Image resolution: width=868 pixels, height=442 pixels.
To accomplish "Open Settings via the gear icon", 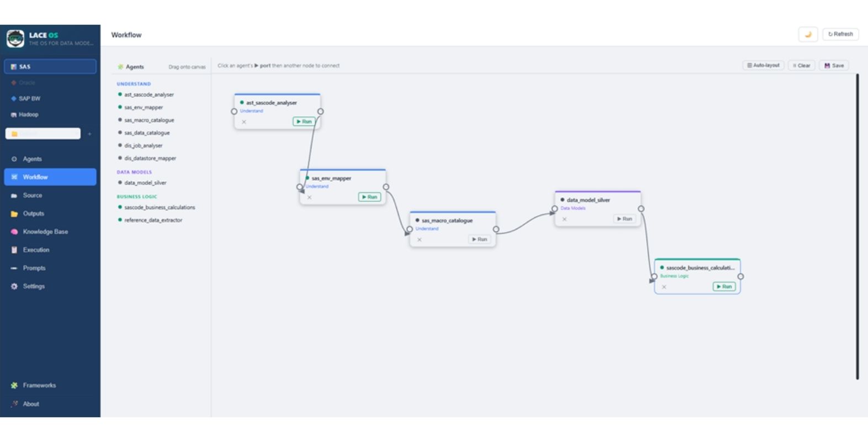I will pyautogui.click(x=14, y=287).
